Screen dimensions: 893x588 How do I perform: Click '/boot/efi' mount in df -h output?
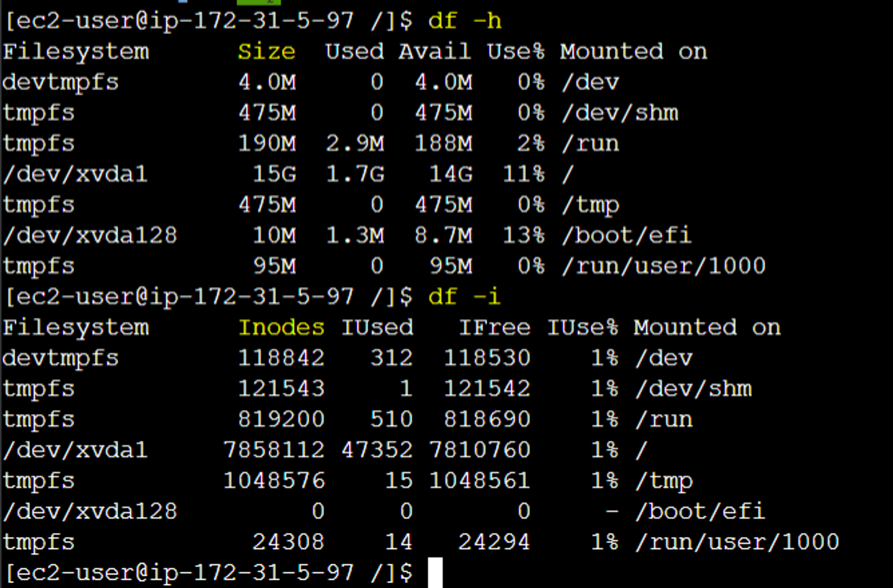(626, 236)
